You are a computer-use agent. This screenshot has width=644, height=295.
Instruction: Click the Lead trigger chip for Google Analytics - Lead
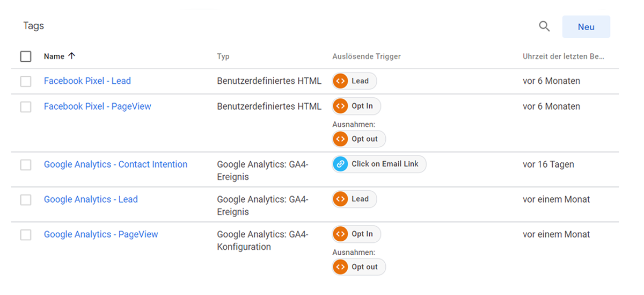(354, 199)
